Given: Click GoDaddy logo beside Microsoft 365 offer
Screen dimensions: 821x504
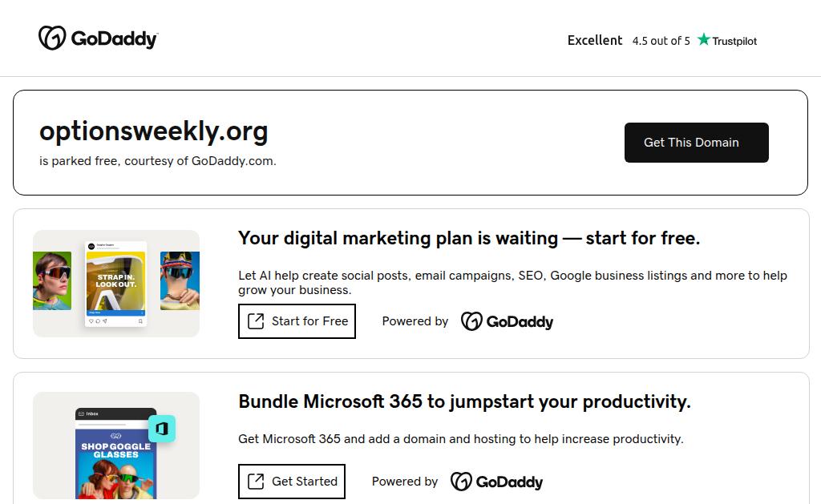Looking at the screenshot, I should [x=496, y=482].
